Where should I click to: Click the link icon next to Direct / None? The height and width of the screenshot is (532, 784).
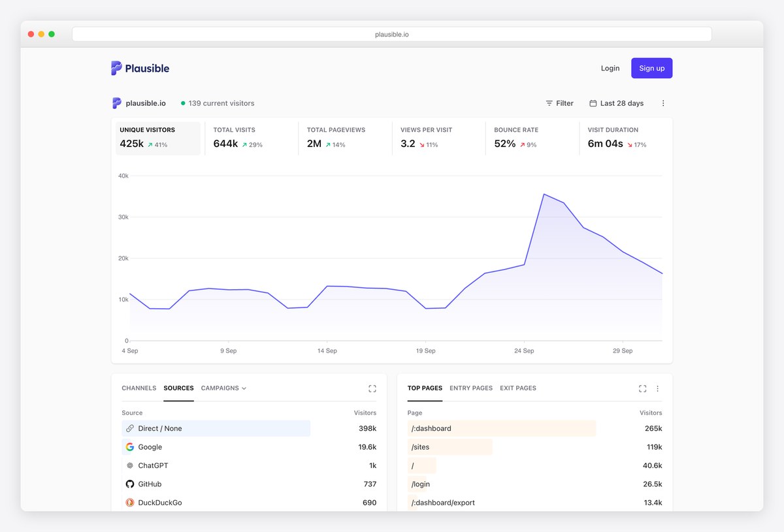tap(130, 428)
